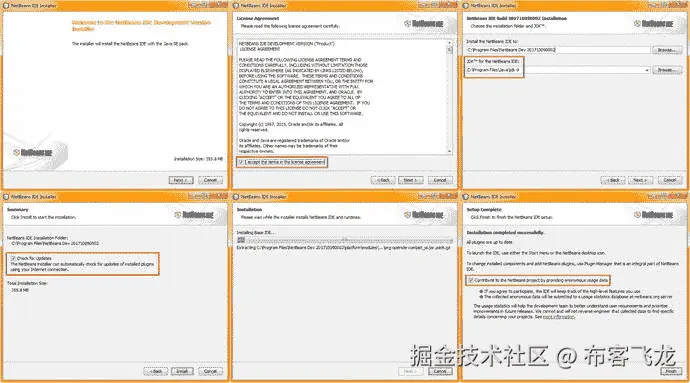Click the Install button in the Summary window
Image resolution: width=690 pixels, height=383 pixels.
(x=182, y=371)
